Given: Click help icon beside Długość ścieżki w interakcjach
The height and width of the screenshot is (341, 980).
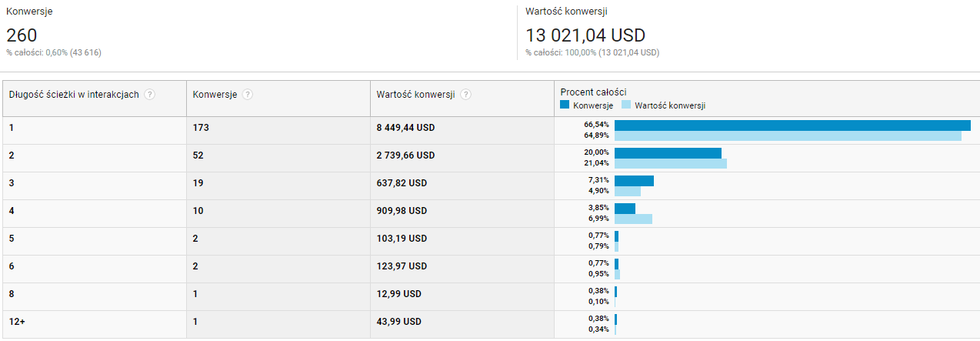Looking at the screenshot, I should click(x=150, y=95).
